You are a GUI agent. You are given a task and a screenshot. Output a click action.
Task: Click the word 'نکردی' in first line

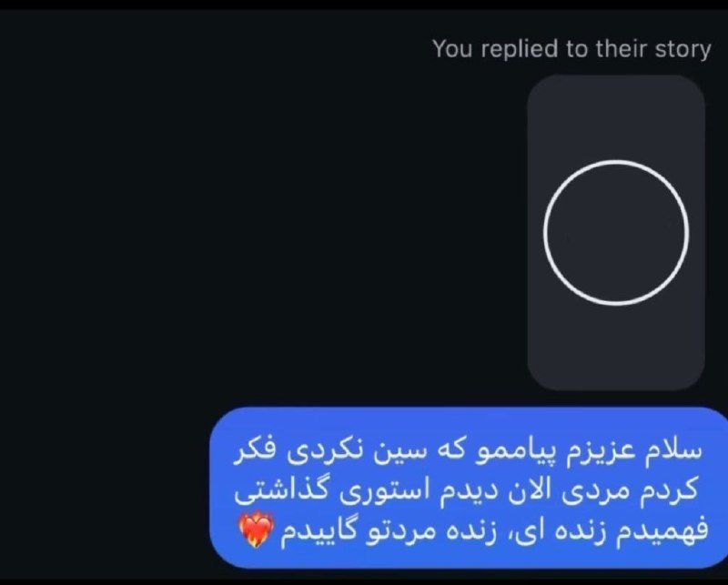click(x=325, y=452)
